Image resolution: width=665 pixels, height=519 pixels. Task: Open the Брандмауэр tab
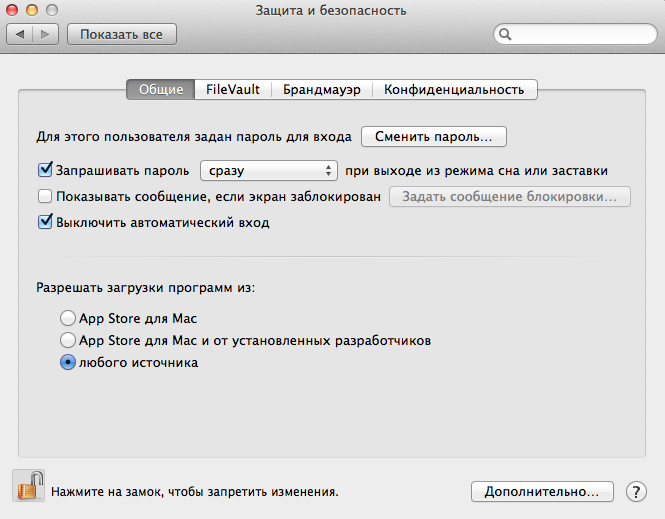tap(322, 89)
